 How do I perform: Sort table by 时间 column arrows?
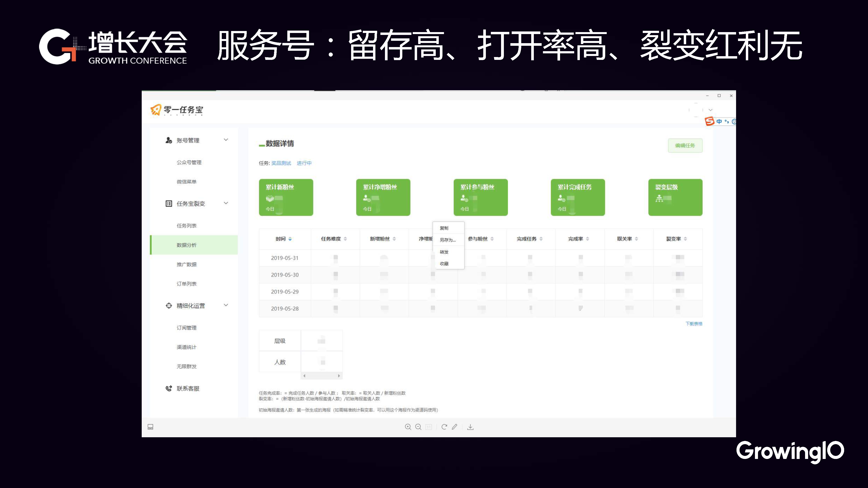(290, 239)
